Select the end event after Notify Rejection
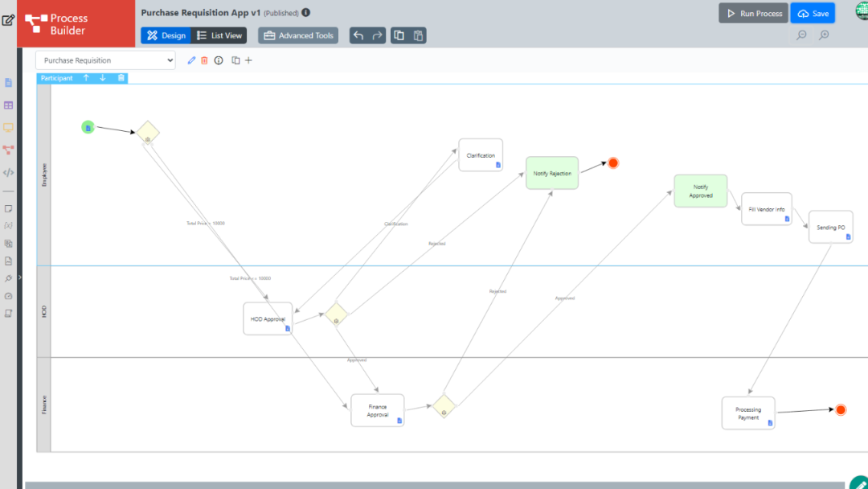This screenshot has width=868, height=489. tap(613, 162)
